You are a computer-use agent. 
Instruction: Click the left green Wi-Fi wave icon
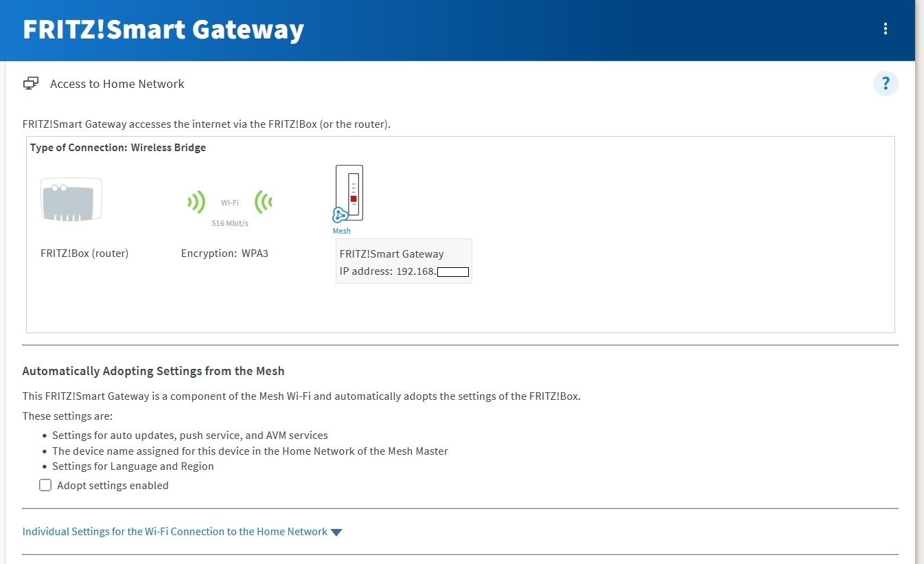pyautogui.click(x=196, y=202)
